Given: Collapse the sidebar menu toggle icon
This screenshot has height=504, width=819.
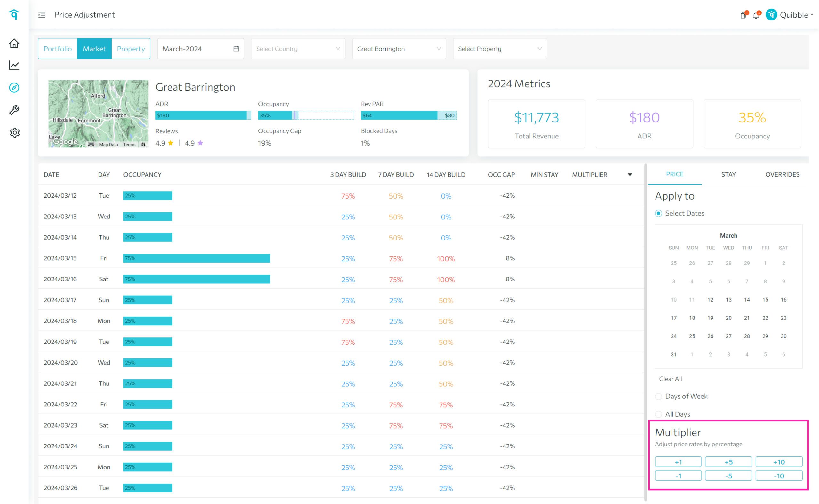Looking at the screenshot, I should pos(42,15).
